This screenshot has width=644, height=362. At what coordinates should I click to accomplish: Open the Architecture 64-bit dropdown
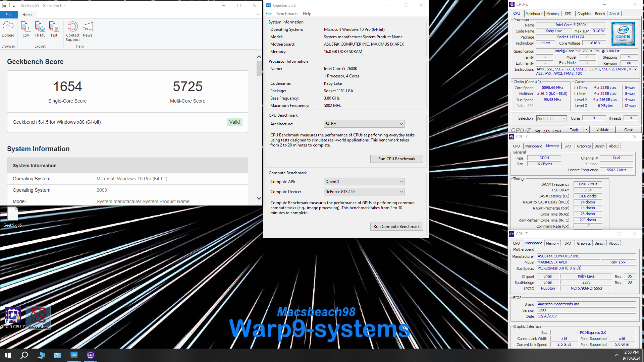(x=364, y=124)
